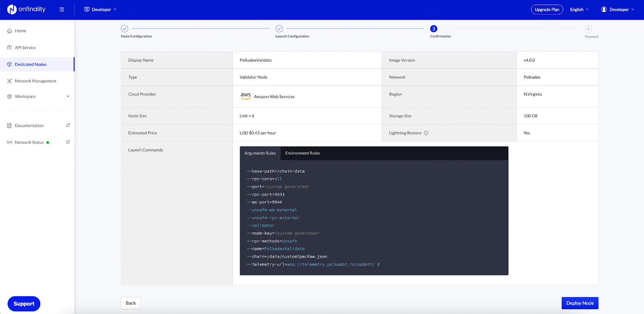Go to Node Configuration step circle
Image resolution: width=644 pixels, height=314 pixels.
(124, 29)
